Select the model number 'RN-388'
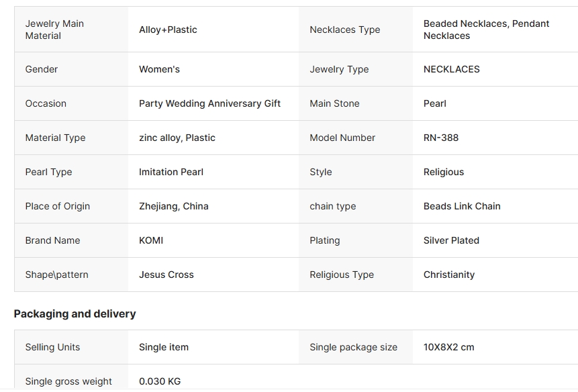The image size is (578, 392). [441, 138]
